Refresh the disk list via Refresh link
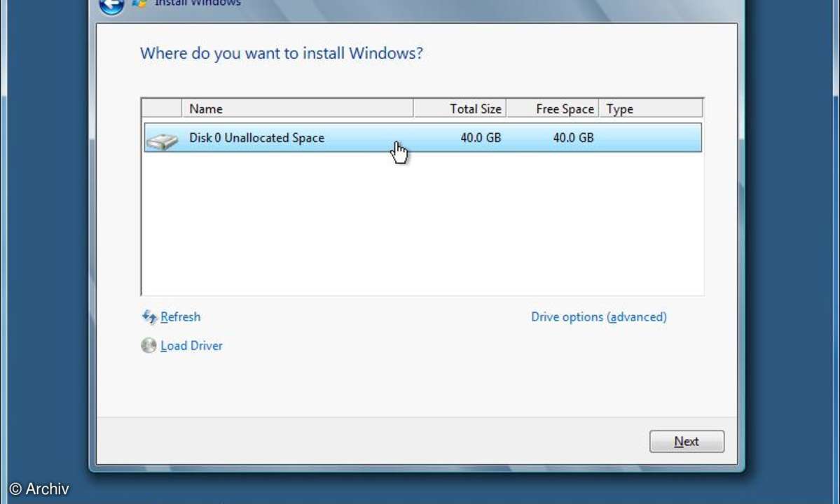 (x=181, y=316)
